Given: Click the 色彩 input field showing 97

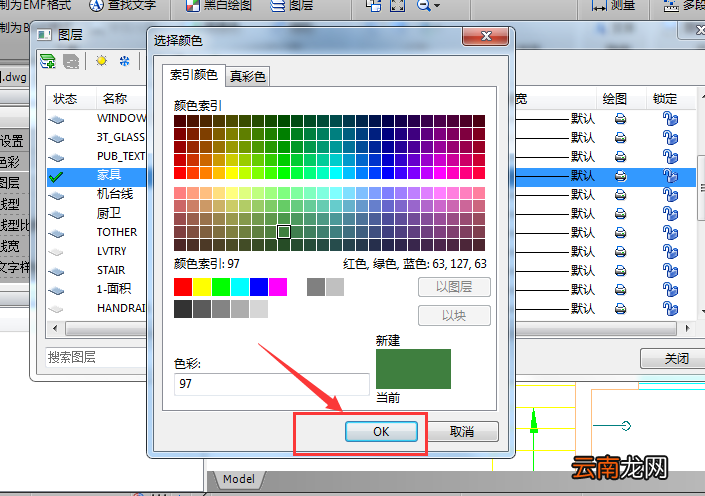Looking at the screenshot, I should pos(272,384).
